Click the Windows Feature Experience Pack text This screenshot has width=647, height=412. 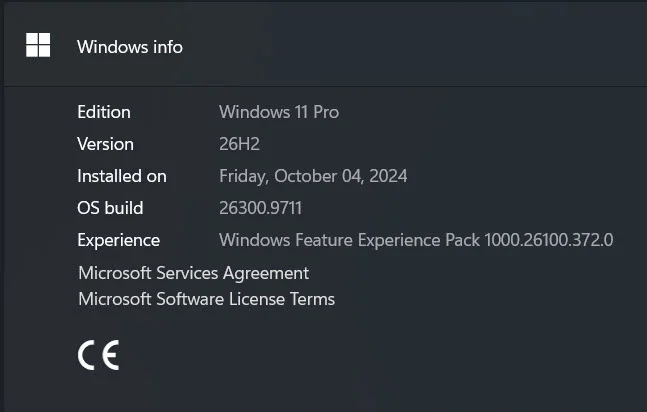[x=349, y=240]
